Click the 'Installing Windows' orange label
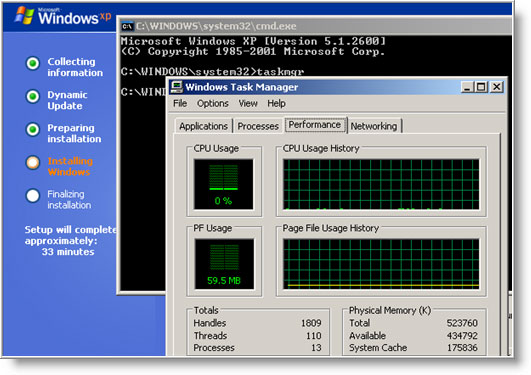Viewport: 531px width, 375px height. (70, 166)
